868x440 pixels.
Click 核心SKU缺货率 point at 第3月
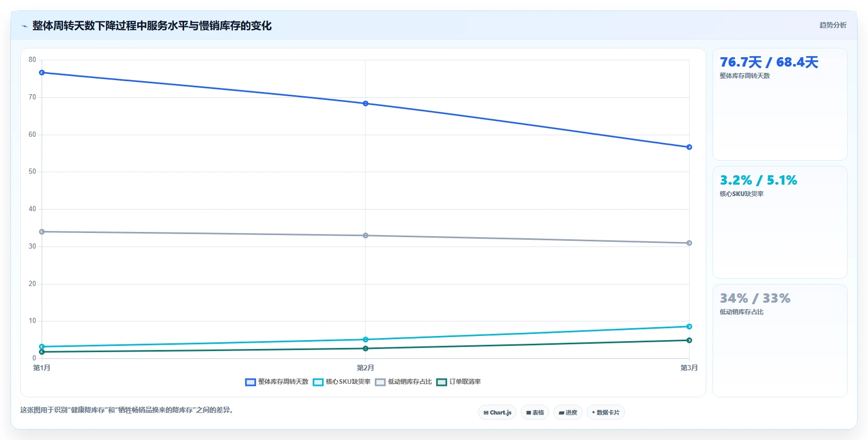pos(689,327)
